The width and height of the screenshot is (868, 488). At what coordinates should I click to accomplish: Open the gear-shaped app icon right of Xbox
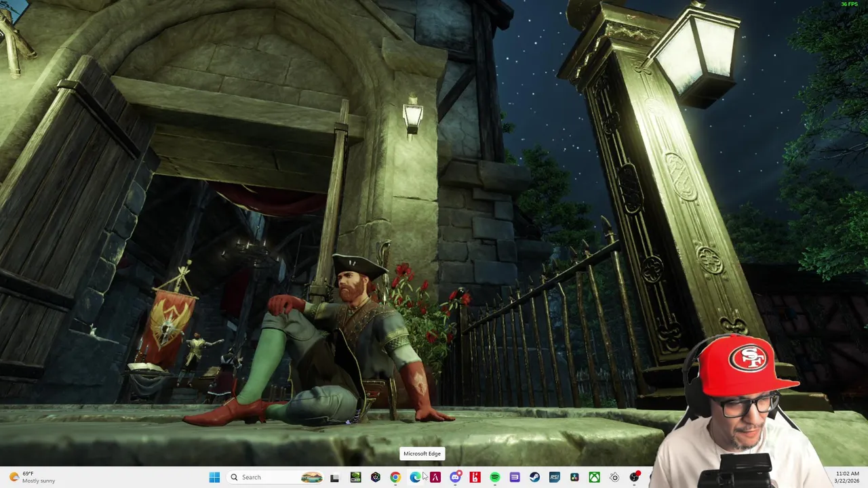coord(614,477)
